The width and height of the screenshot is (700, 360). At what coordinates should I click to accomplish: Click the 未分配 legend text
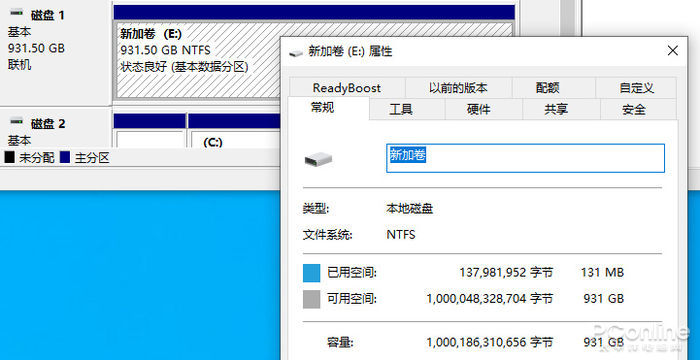37,158
